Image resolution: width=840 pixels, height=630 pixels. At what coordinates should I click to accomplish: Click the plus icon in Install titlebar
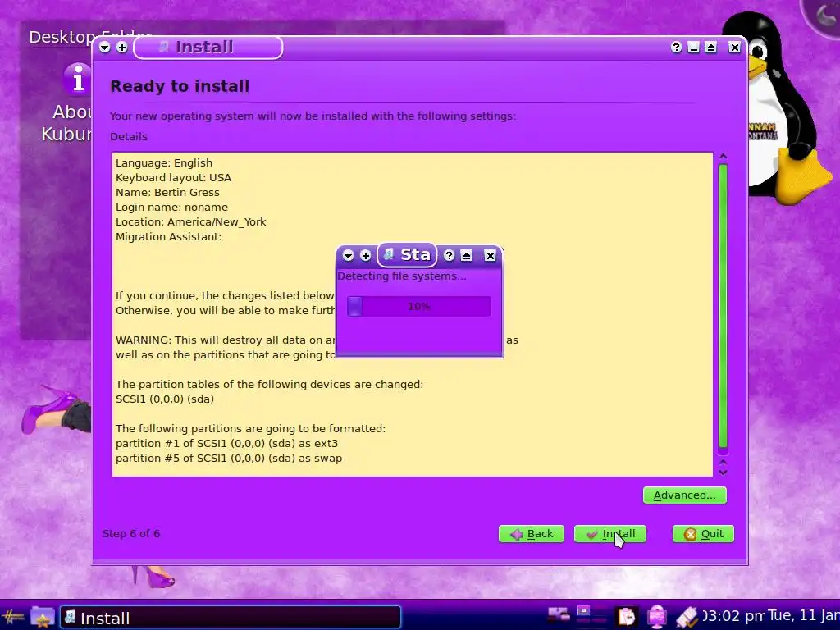pyautogui.click(x=122, y=48)
